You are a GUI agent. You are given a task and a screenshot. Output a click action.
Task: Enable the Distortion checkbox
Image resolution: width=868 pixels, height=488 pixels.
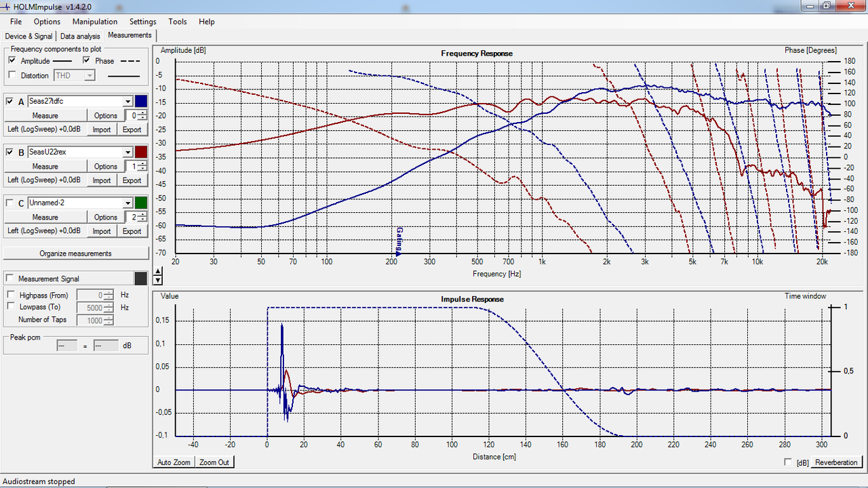point(12,75)
